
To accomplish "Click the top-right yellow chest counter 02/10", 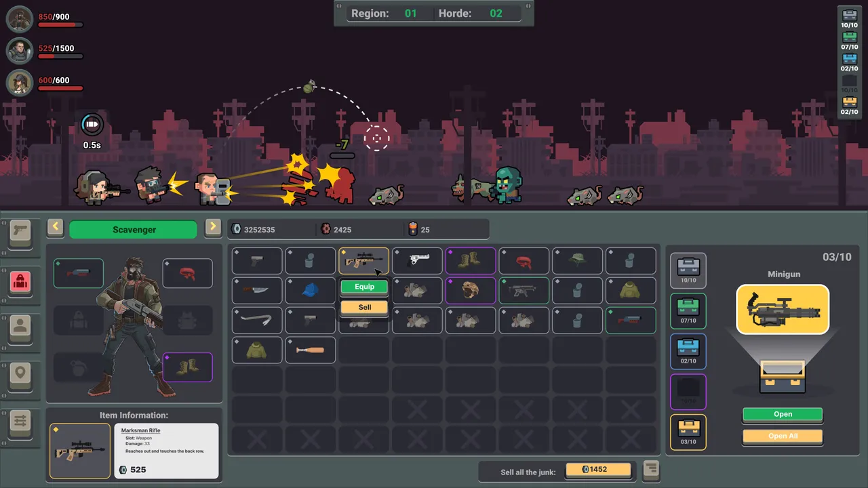I will (x=849, y=106).
